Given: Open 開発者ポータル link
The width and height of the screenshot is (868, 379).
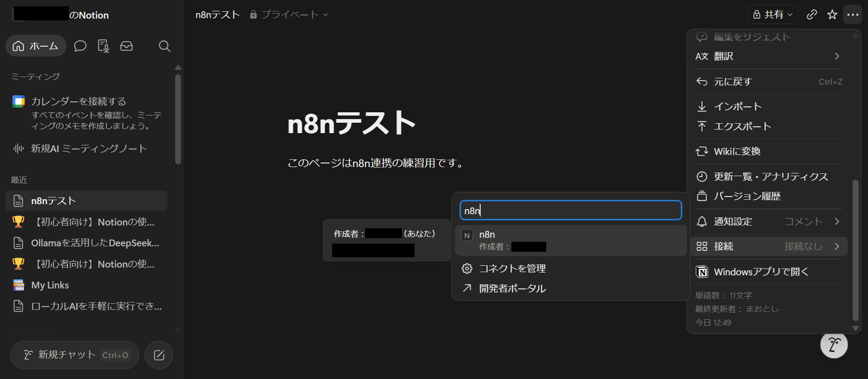Looking at the screenshot, I should click(x=571, y=288).
